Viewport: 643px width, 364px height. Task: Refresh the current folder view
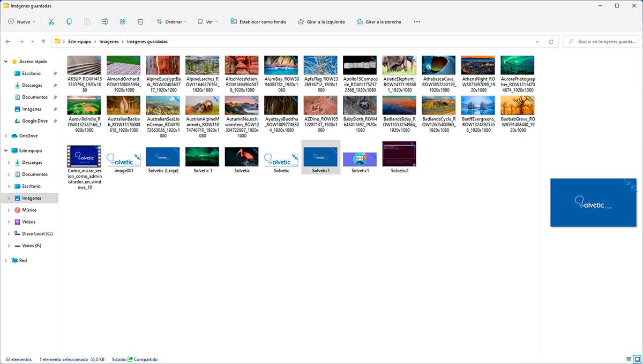(x=551, y=42)
